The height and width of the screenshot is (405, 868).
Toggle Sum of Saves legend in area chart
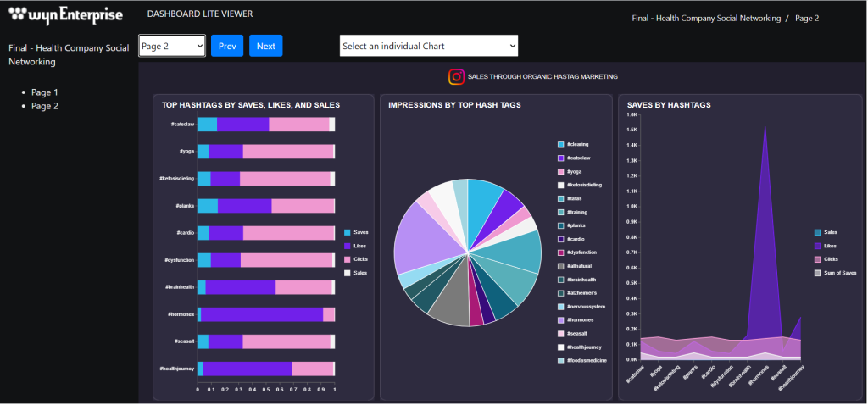tap(839, 273)
